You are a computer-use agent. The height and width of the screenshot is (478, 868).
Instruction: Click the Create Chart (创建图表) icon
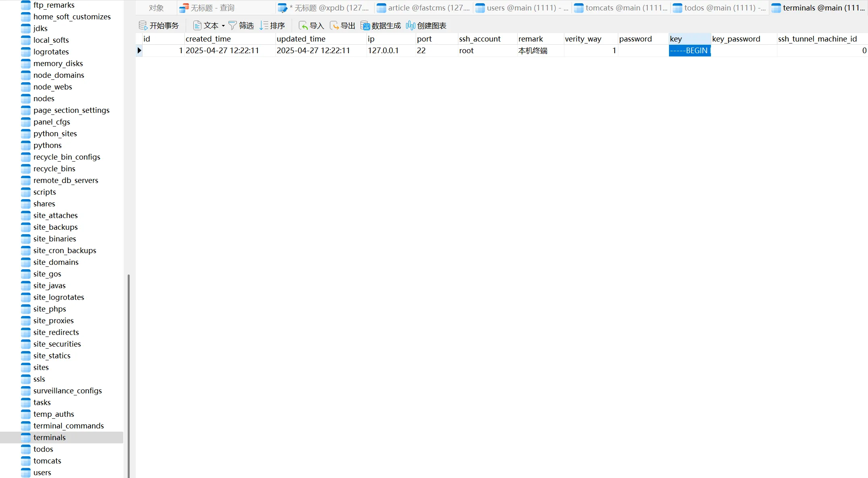(410, 25)
